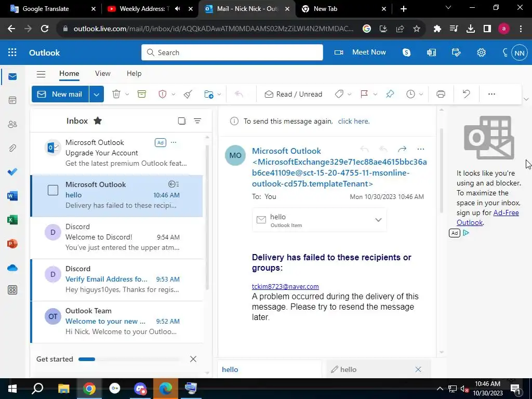Open ribbon More options ellipsis
The width and height of the screenshot is (532, 399).
coord(491,94)
